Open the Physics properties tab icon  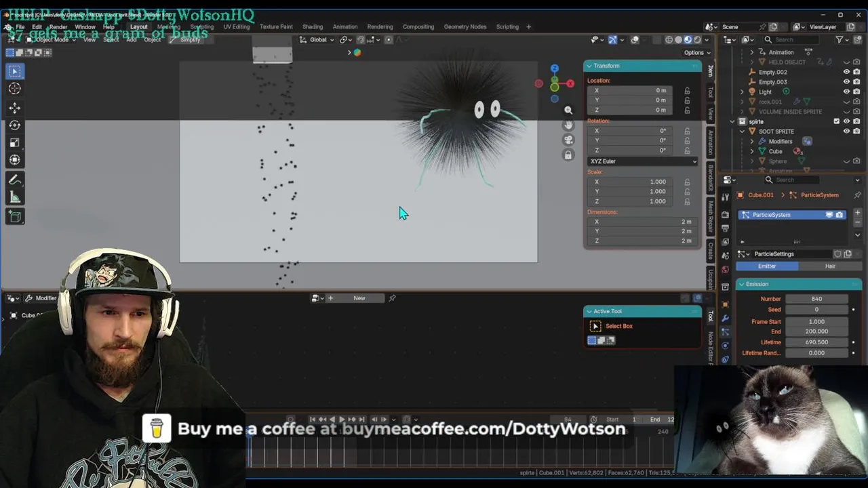pos(725,346)
